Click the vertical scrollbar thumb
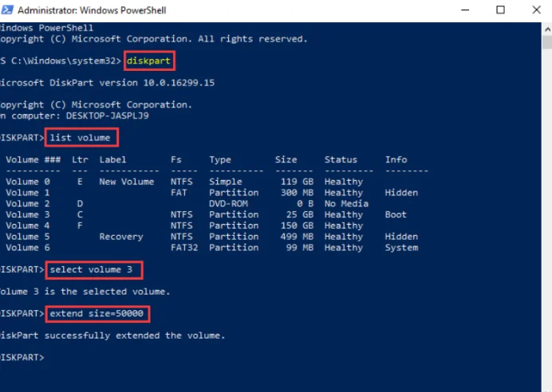Screen dimensions: 552x392 (x=547, y=42)
